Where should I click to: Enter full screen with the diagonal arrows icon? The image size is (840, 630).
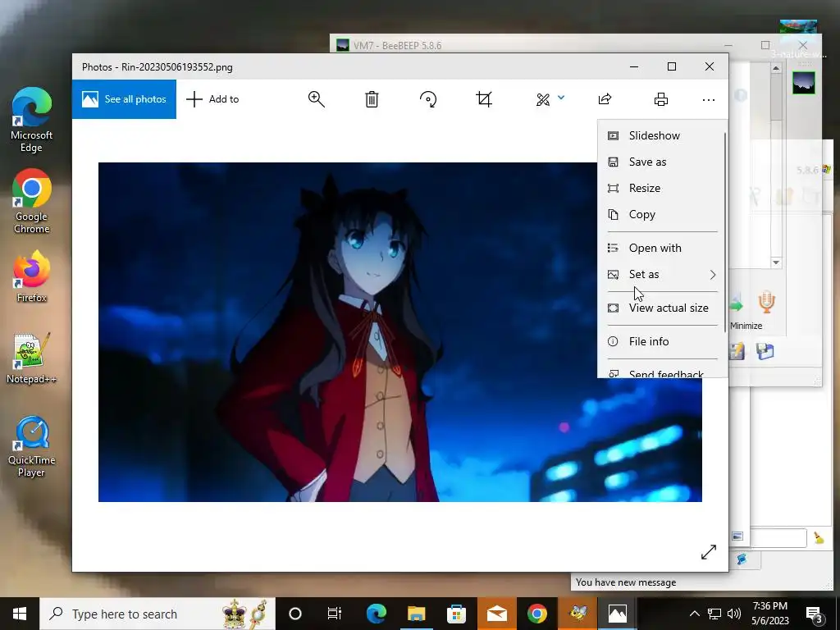click(708, 552)
